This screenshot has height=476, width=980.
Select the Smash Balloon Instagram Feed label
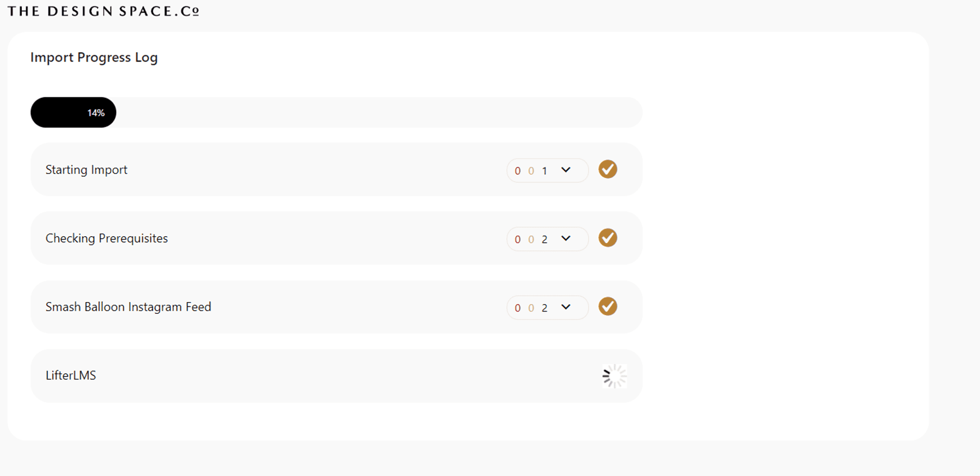pyautogui.click(x=128, y=307)
